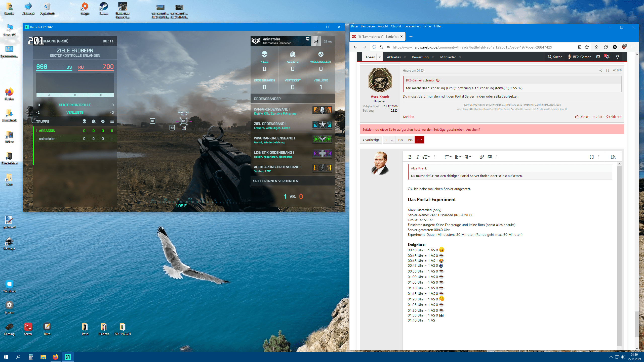Bookmark post #5.909
The width and height of the screenshot is (644, 362).
point(608,70)
